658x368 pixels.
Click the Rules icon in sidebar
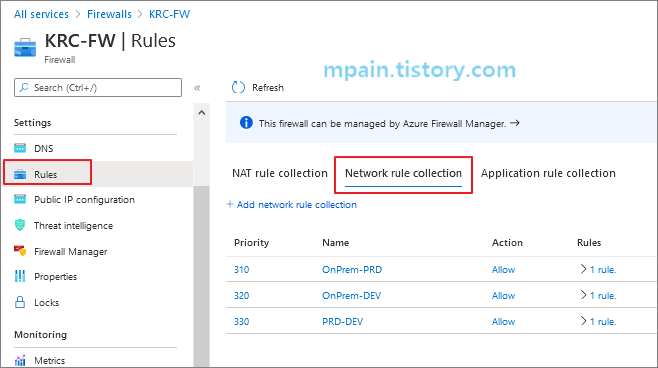coord(20,174)
